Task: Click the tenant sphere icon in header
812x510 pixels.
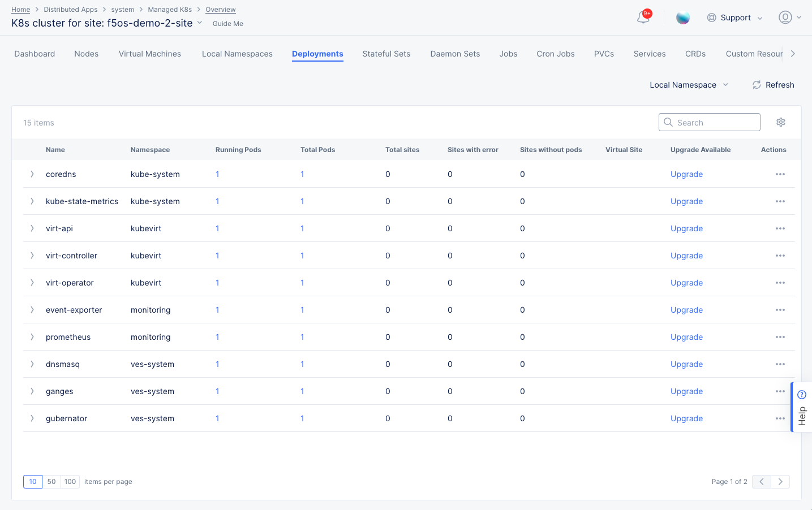Action: (683, 18)
